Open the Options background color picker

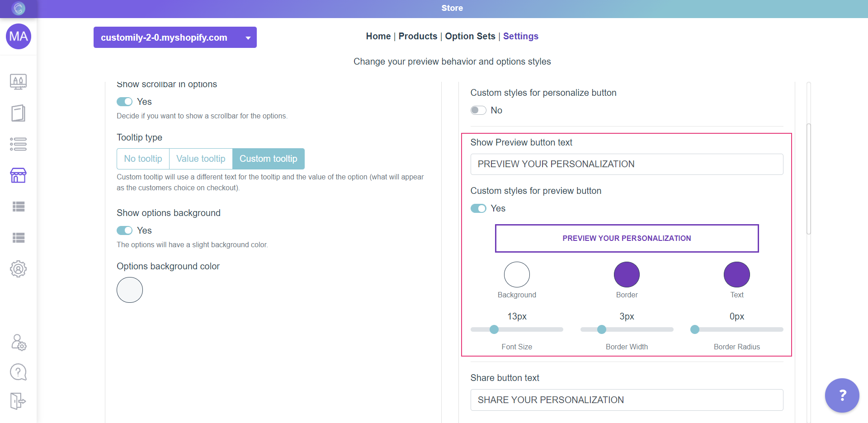coord(130,290)
